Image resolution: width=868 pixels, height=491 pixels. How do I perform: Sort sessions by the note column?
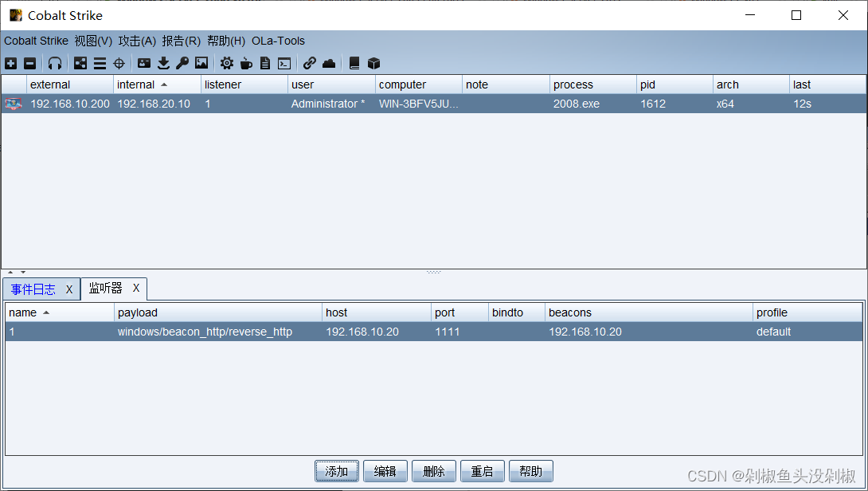coord(506,84)
